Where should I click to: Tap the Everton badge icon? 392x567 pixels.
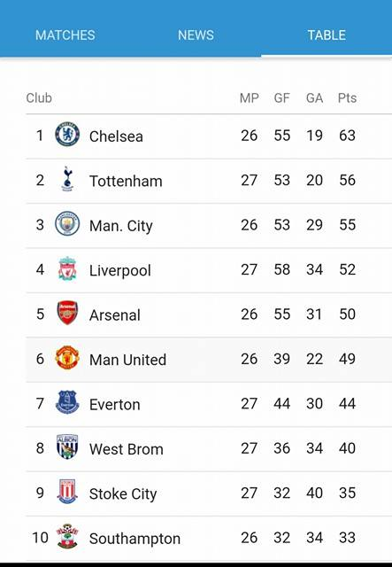click(67, 402)
